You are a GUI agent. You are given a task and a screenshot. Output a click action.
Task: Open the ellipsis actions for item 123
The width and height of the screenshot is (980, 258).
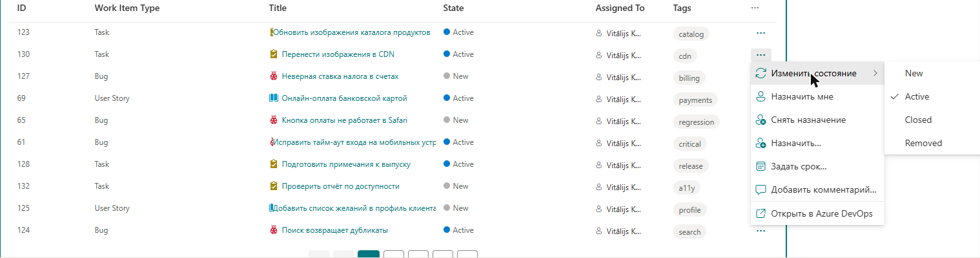(761, 32)
